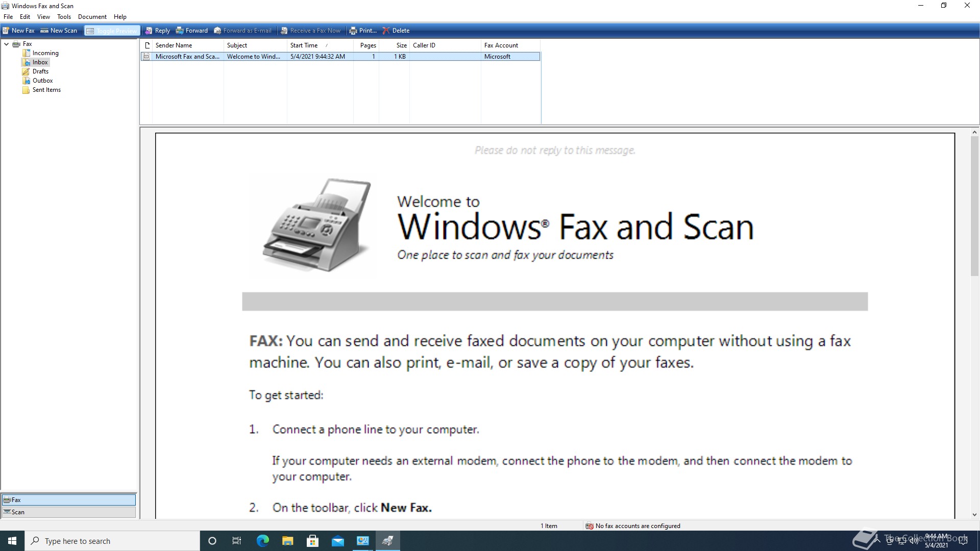The width and height of the screenshot is (980, 551).
Task: Open the Edit menu
Action: pyautogui.click(x=25, y=17)
